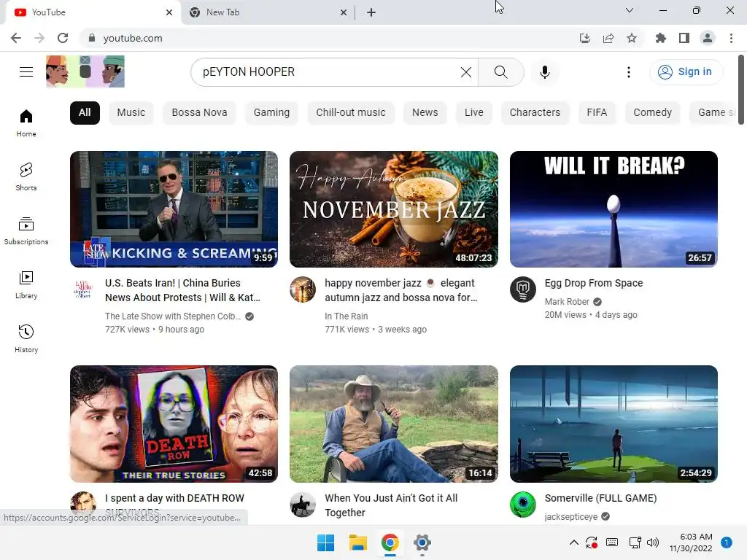Reload the page with the refresh icon
Image resolution: width=747 pixels, height=560 pixels.
pyautogui.click(x=63, y=38)
